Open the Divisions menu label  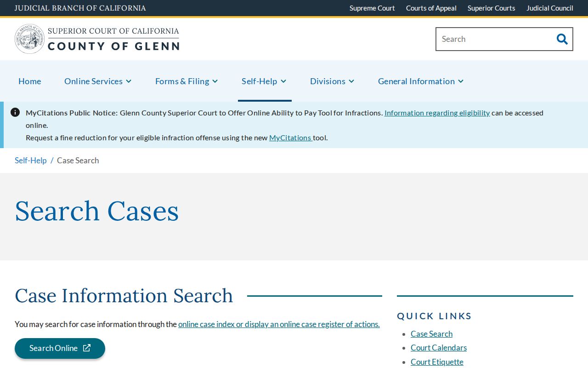(x=328, y=81)
